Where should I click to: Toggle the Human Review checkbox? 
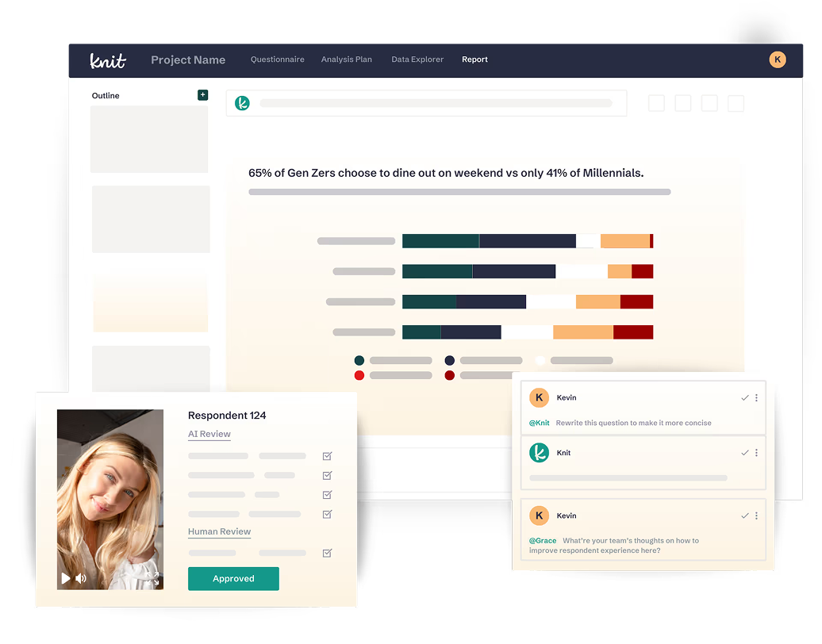tap(327, 553)
